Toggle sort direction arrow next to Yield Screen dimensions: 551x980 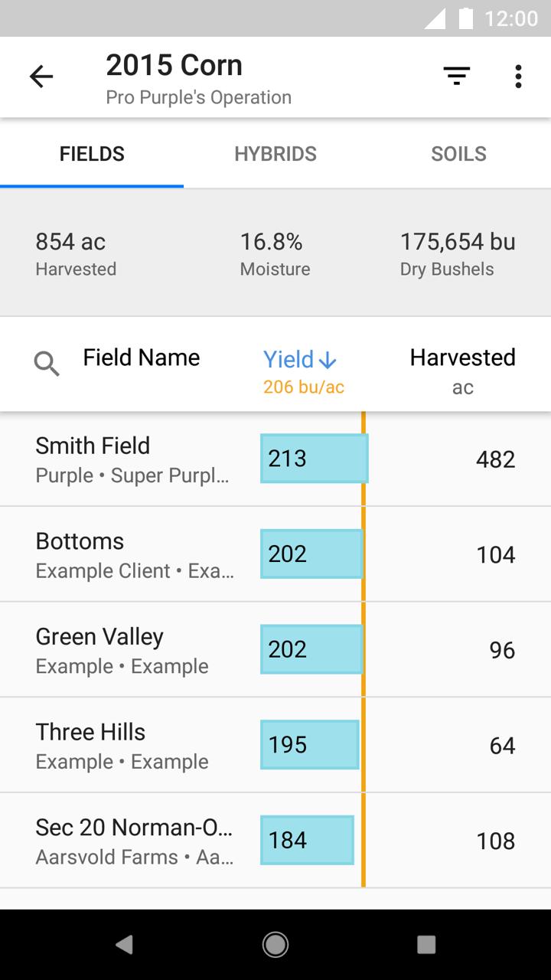pos(328,360)
